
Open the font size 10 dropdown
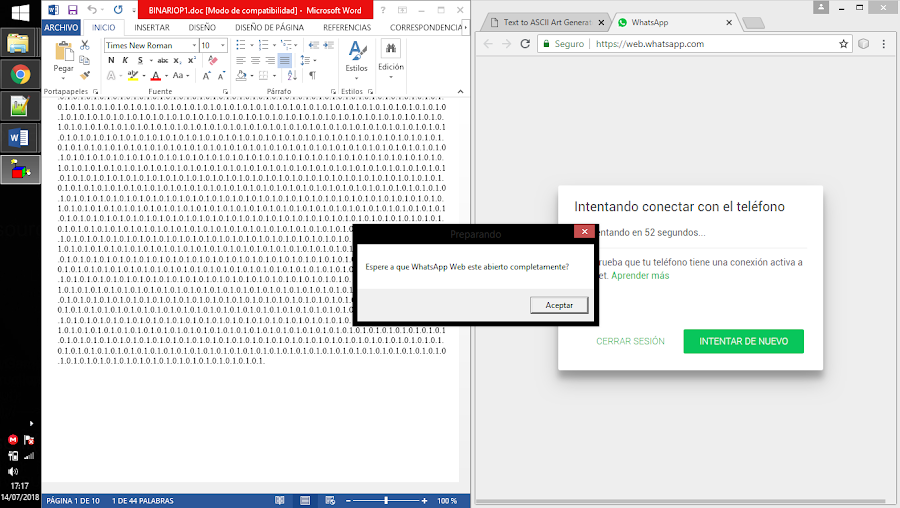223,45
